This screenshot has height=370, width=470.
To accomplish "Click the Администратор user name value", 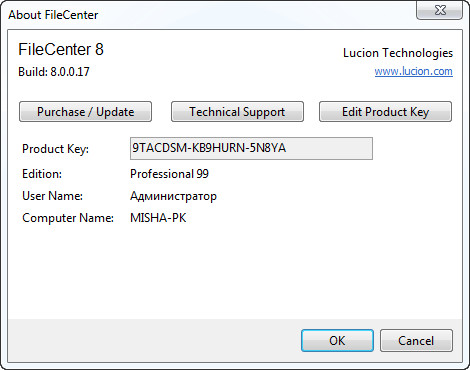I will point(173,196).
